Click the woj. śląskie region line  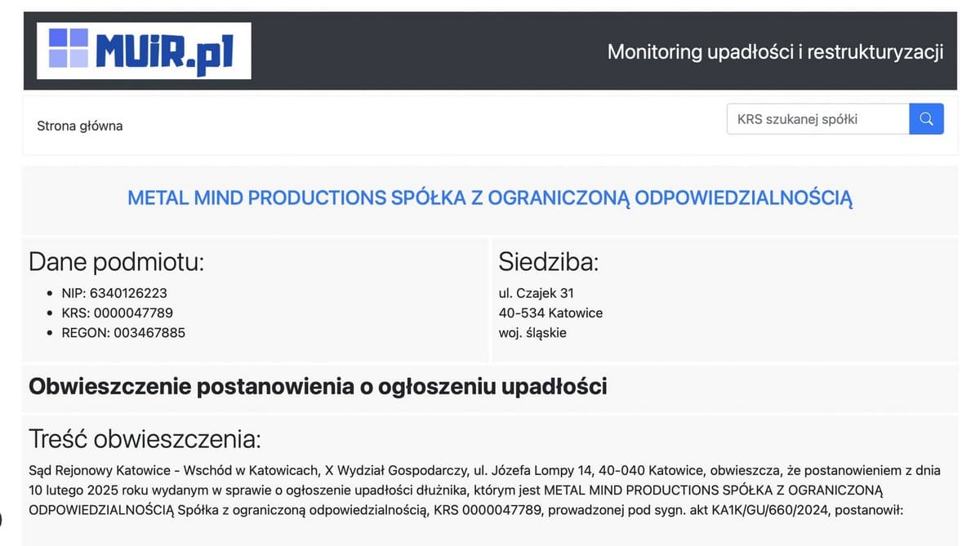532,332
